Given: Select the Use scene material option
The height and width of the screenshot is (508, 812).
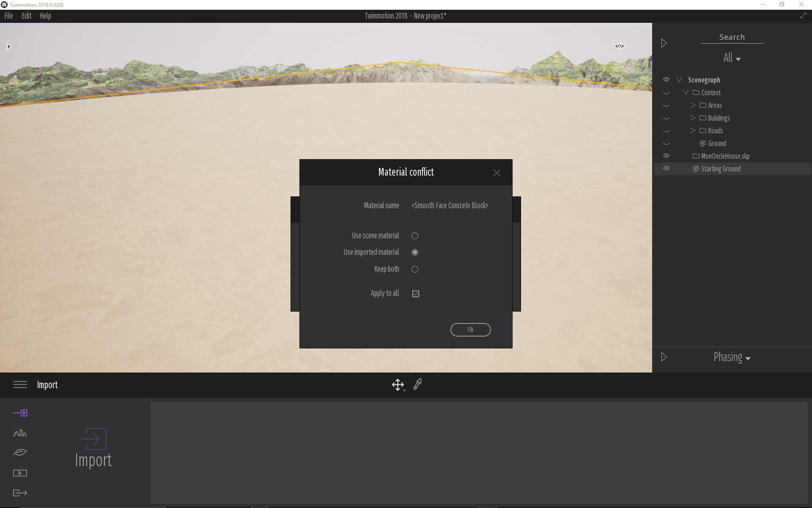Looking at the screenshot, I should (x=415, y=236).
